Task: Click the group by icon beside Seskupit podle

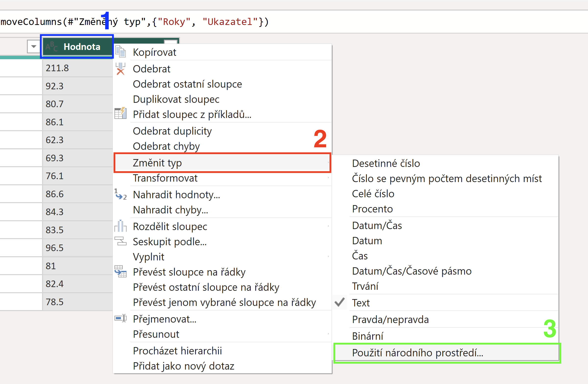Action: point(121,241)
